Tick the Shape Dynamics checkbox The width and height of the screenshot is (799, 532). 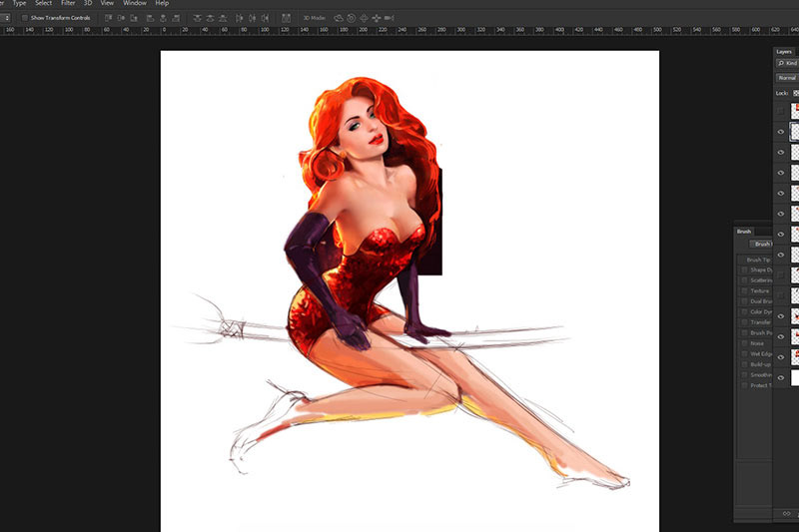tap(744, 269)
